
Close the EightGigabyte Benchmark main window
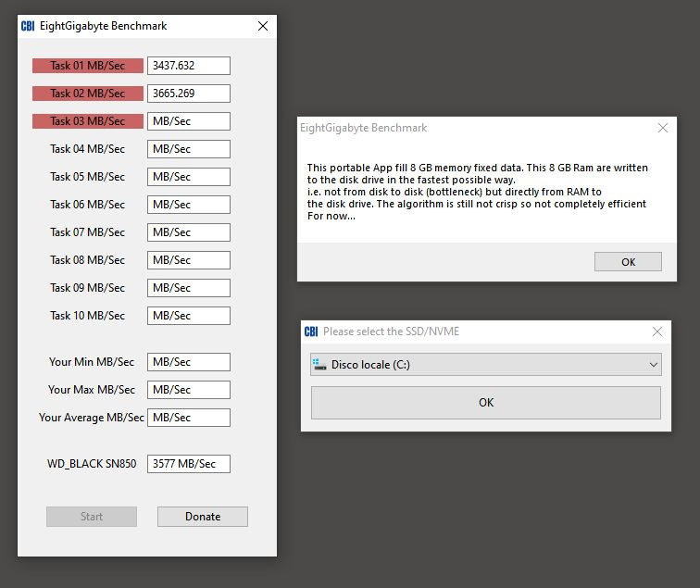(263, 26)
